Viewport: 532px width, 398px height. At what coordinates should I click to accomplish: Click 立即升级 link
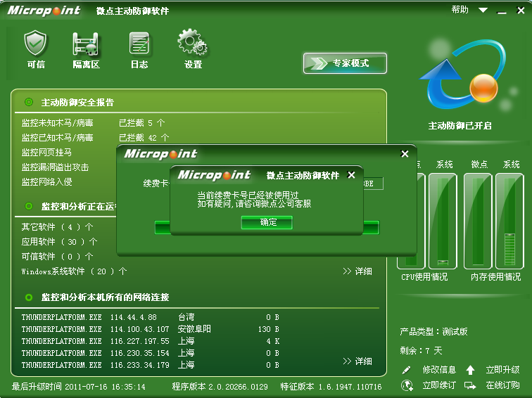pyautogui.click(x=502, y=370)
